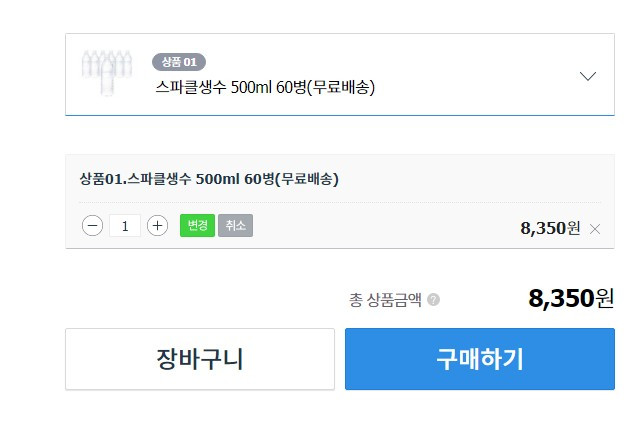Apply quantity with green 변경 button

197,225
